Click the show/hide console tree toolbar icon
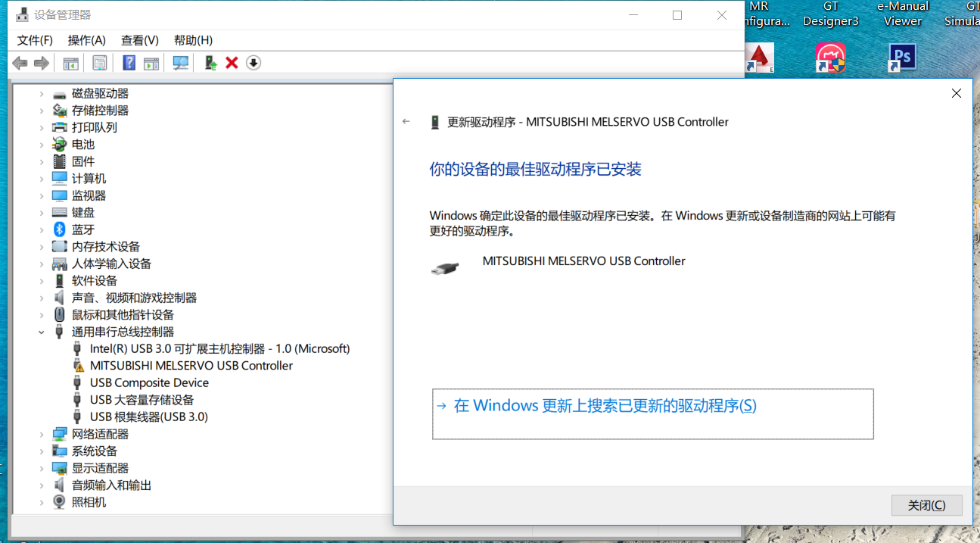Image resolution: width=980 pixels, height=543 pixels. (70, 63)
